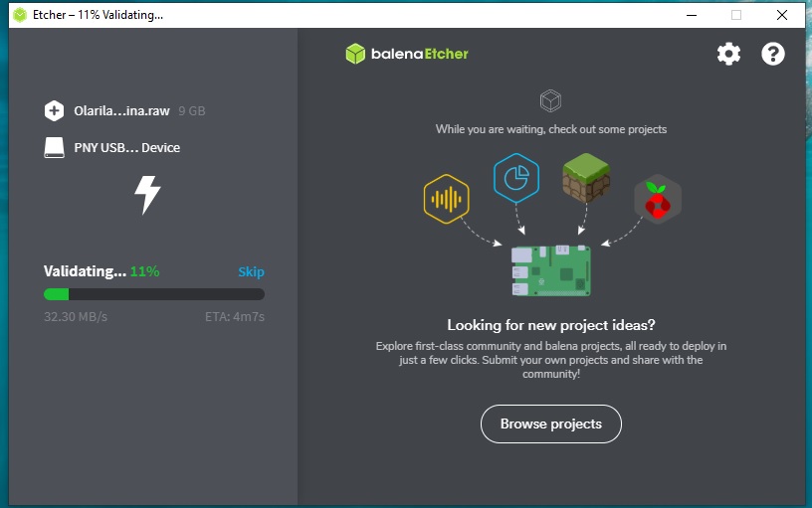
Task: Click the 9 GB image size label
Action: [x=192, y=110]
